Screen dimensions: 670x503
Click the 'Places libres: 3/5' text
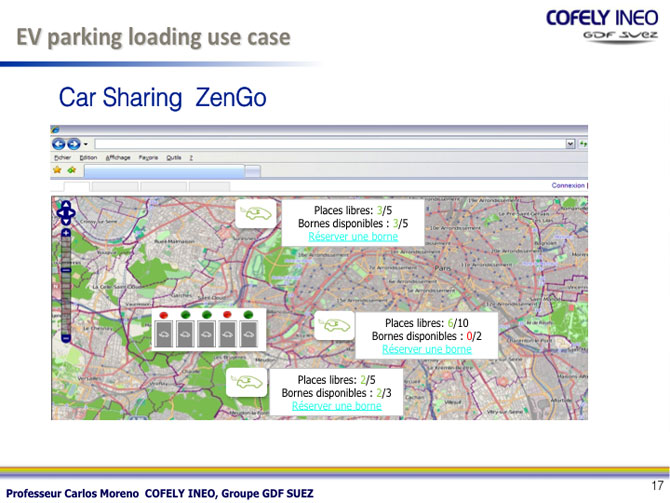[x=353, y=210]
